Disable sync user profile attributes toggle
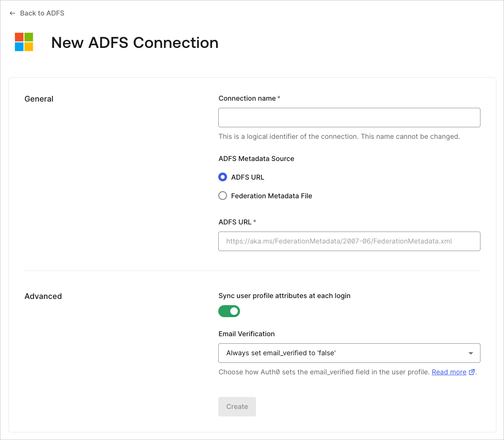This screenshot has width=504, height=440. coord(229,311)
